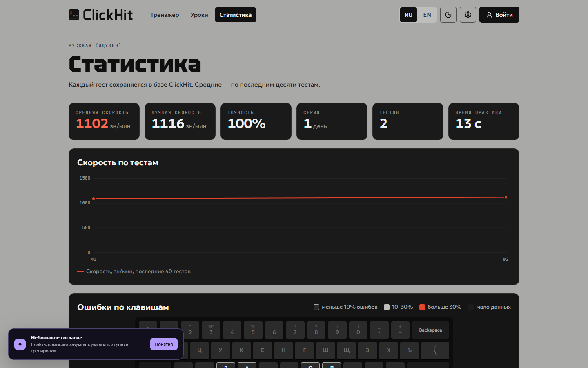The width and height of the screenshot is (588, 368).
Task: Click the 'Х' key on keyboard map
Action: click(388, 350)
